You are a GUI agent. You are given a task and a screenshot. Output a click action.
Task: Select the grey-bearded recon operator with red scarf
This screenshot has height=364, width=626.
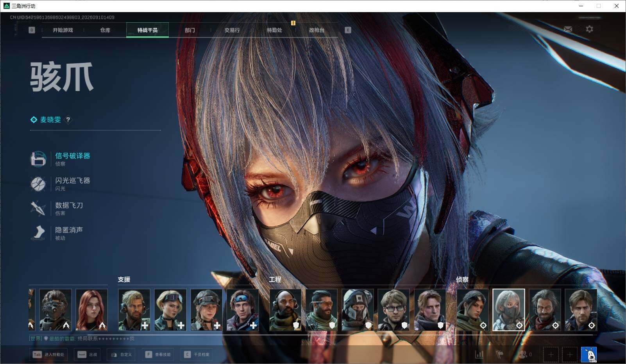(x=545, y=310)
